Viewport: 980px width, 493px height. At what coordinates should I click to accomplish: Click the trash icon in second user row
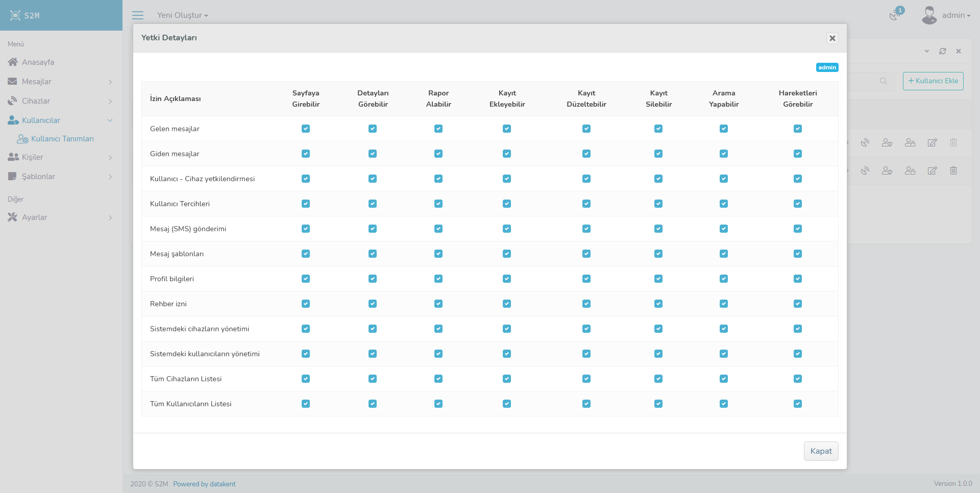tap(953, 170)
